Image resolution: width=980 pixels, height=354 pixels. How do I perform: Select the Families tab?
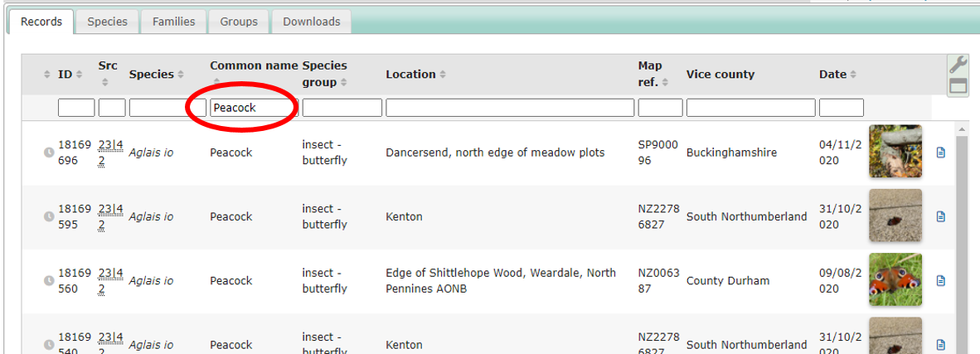(173, 22)
